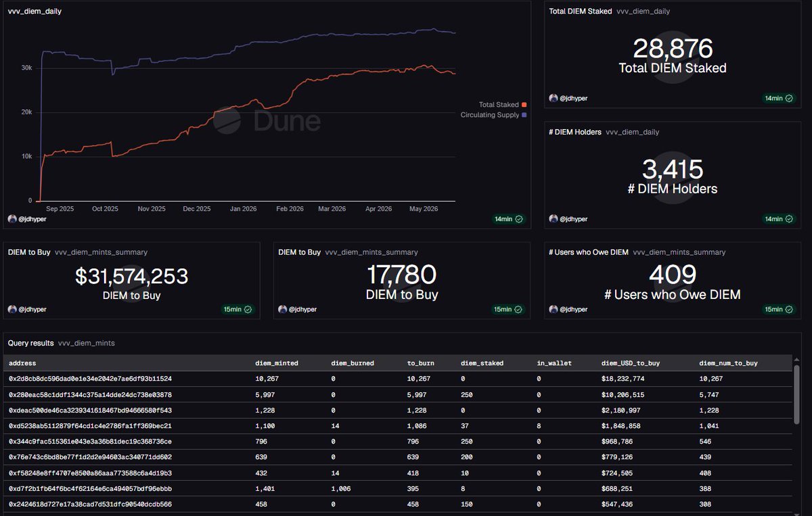Sort table by diem_minted column header
This screenshot has width=812, height=516.
coord(277,363)
